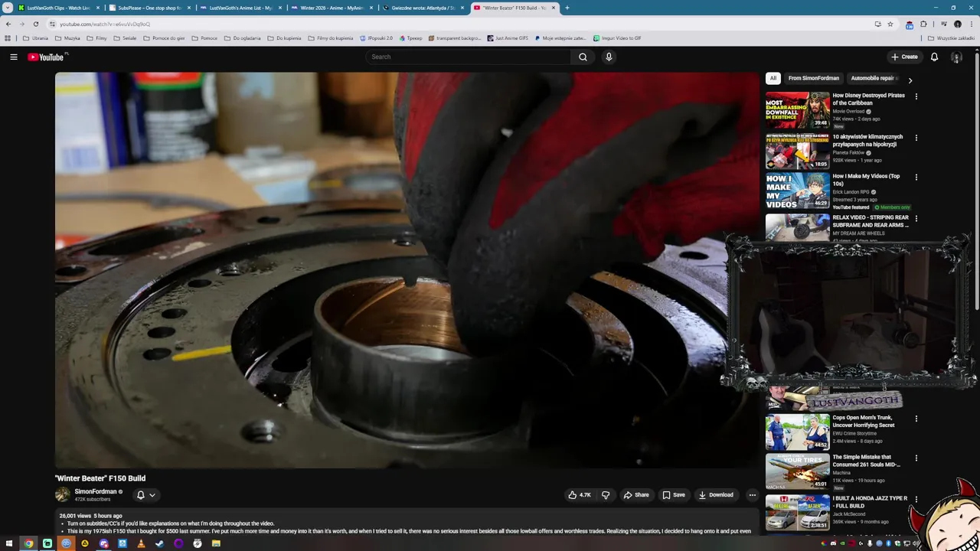Click the browser address bar
Screen dimensions: 980x551
pos(459,24)
